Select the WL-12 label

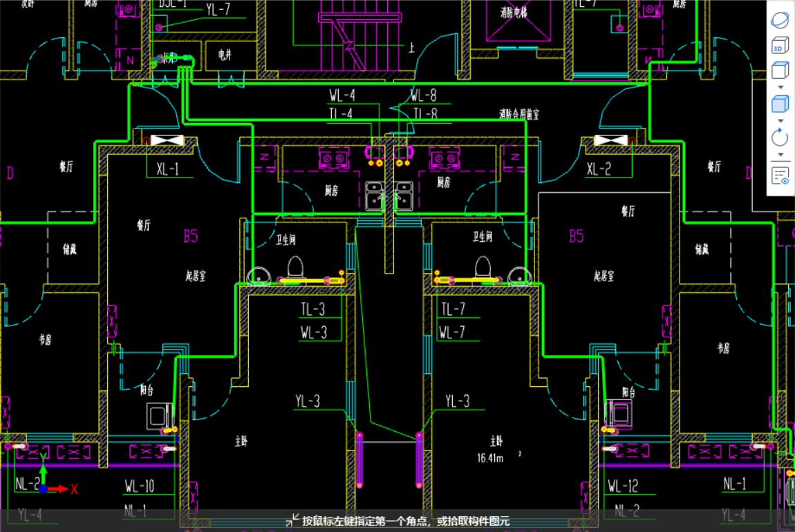tap(623, 486)
